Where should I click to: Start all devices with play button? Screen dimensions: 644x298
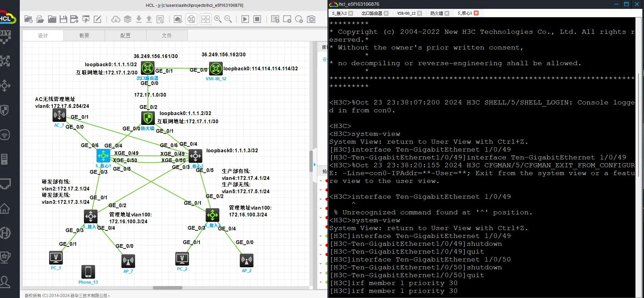245,19
